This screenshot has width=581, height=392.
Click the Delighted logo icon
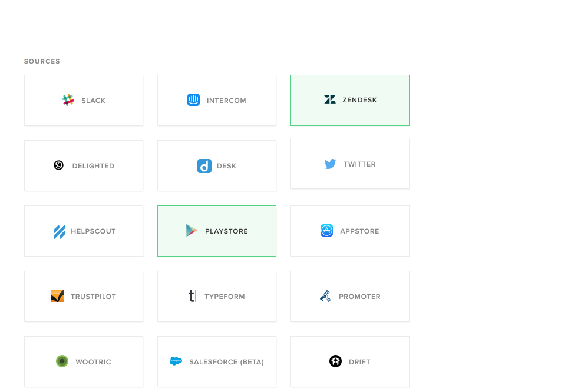[x=58, y=165]
